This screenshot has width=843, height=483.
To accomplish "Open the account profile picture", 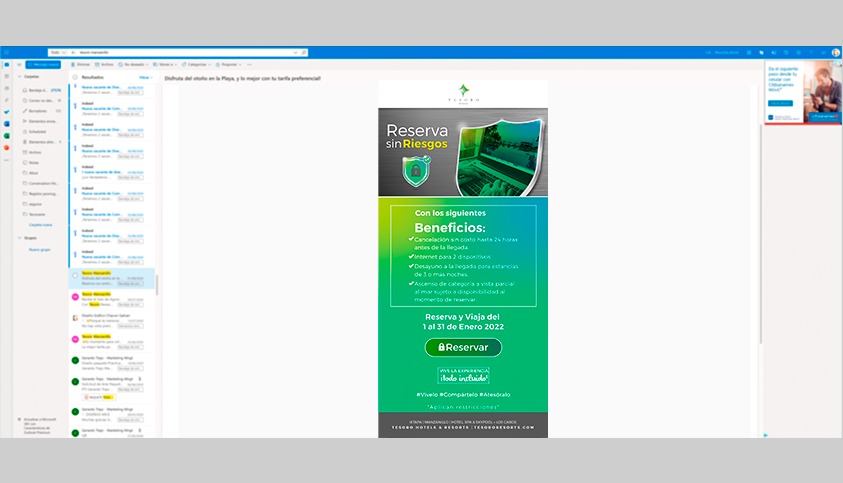I will 835,52.
